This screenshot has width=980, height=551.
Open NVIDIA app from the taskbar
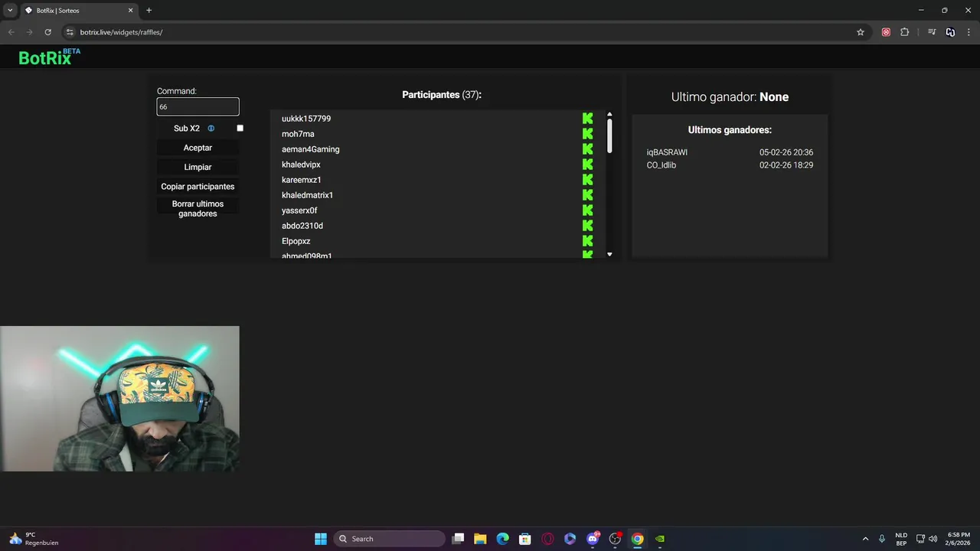pos(660,539)
